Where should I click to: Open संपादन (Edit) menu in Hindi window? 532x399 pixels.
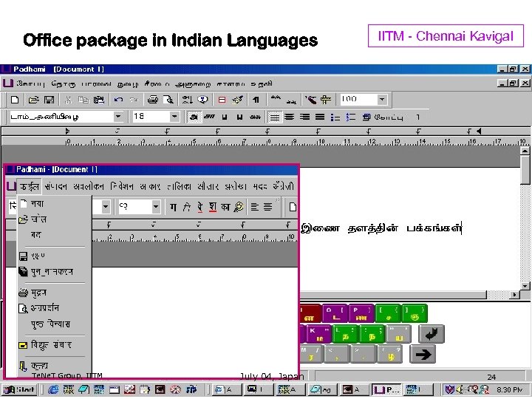[x=56, y=187]
